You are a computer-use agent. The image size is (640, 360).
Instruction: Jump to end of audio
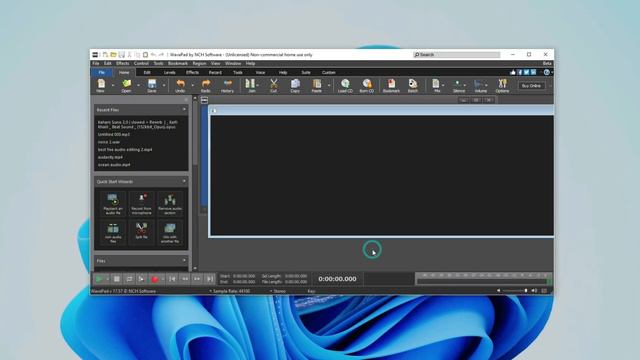point(210,279)
